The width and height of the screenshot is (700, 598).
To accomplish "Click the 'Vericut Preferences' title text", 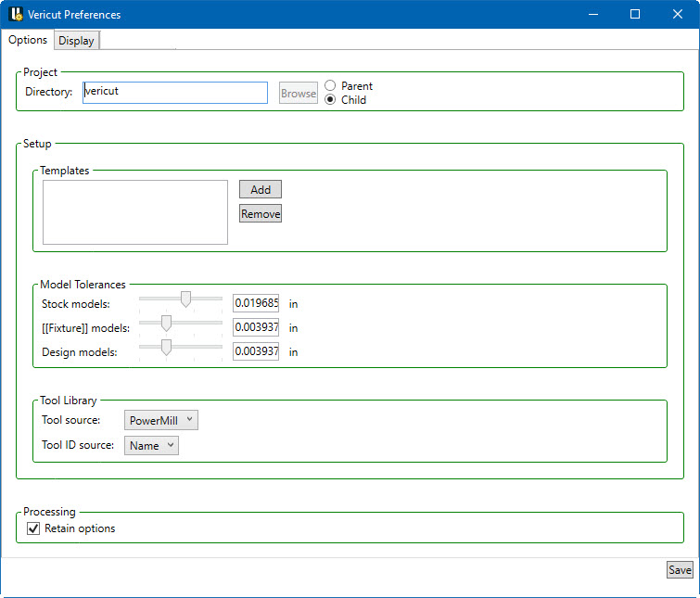I will click(x=74, y=15).
